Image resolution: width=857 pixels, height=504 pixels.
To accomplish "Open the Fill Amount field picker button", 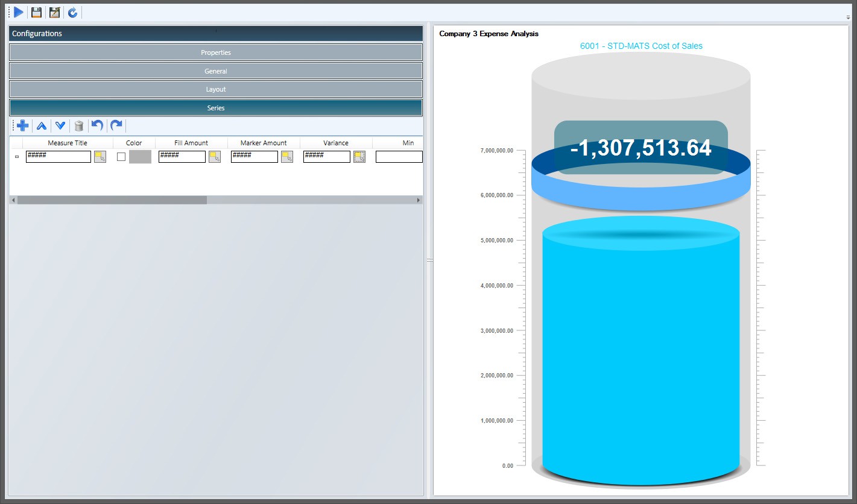I will (215, 157).
